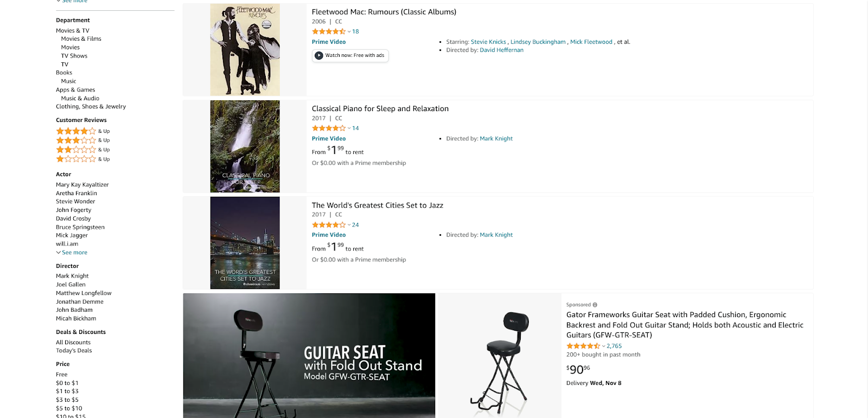Screen dimensions: 868x418
Task: Click the Sponsored info icon
Action: point(595,305)
